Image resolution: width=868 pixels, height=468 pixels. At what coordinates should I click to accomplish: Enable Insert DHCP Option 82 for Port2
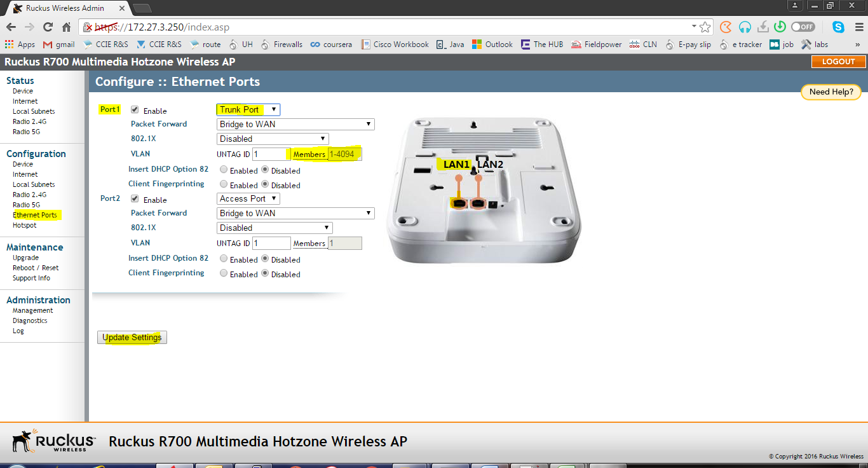tap(222, 259)
